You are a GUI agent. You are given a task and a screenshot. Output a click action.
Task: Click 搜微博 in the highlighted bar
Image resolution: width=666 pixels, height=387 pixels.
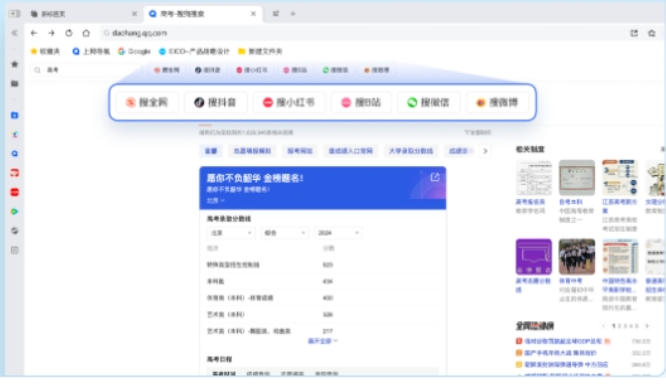pos(497,102)
